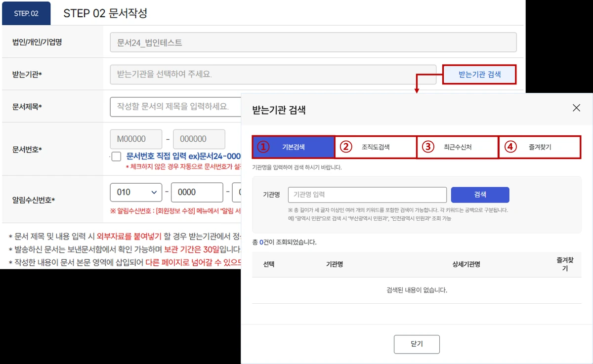Screen dimensions: 593x364
Task: Close 받는기관 검색 dialog with X icon
Action: (x=576, y=108)
